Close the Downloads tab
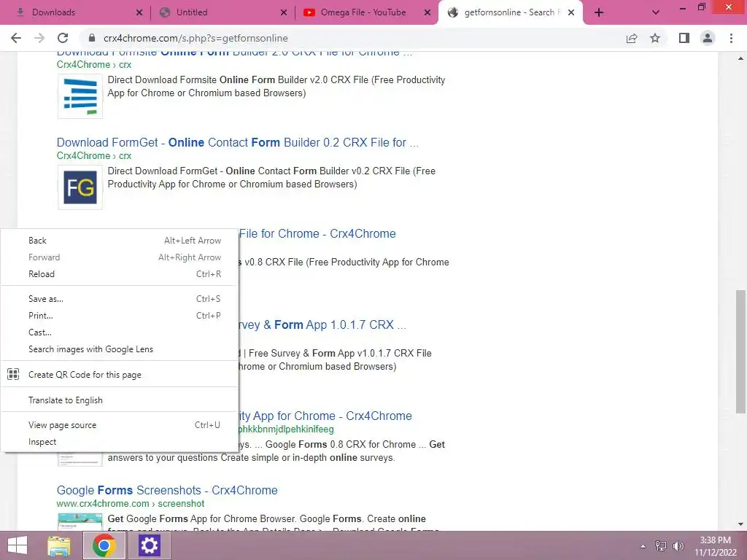747x560 pixels. click(x=139, y=12)
